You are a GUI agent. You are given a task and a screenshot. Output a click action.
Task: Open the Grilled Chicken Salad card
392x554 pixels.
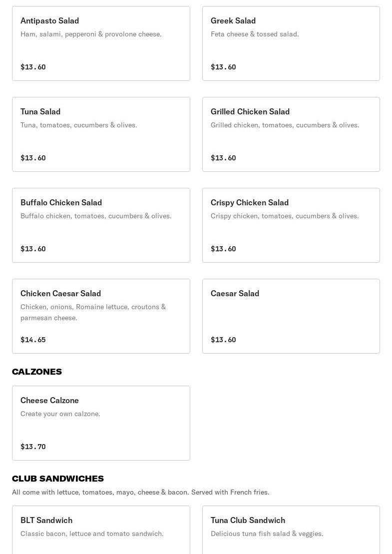pyautogui.click(x=291, y=134)
